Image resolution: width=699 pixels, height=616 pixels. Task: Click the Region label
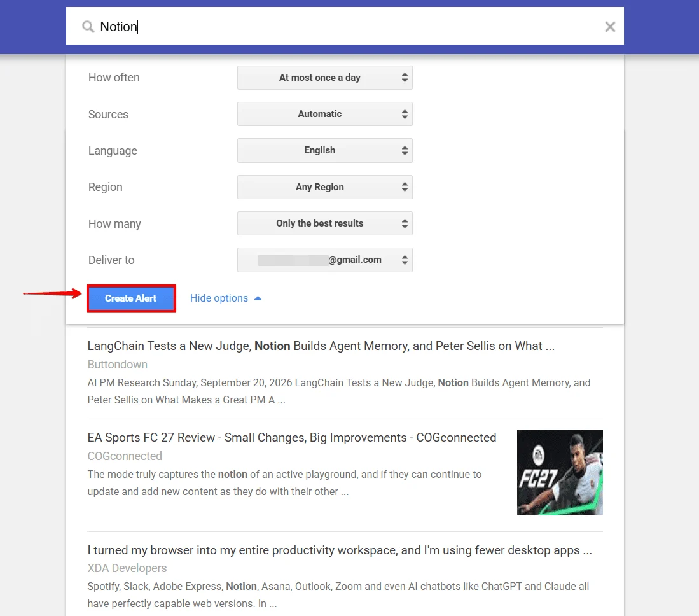[105, 187]
